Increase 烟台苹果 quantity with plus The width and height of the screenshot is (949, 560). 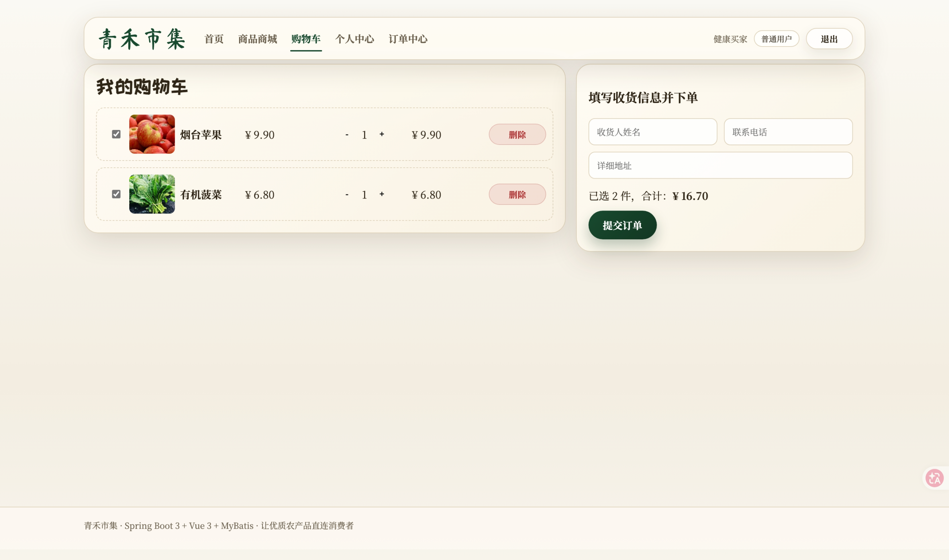[382, 134]
